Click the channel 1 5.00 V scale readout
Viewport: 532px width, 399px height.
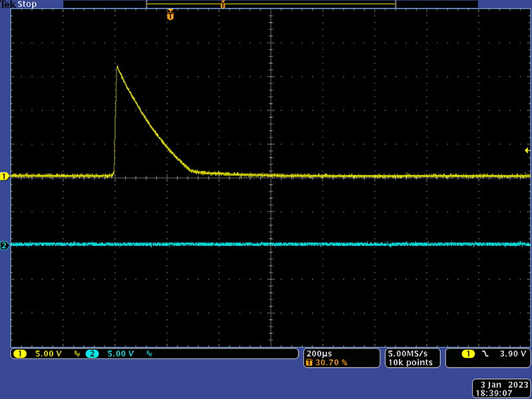coord(48,354)
